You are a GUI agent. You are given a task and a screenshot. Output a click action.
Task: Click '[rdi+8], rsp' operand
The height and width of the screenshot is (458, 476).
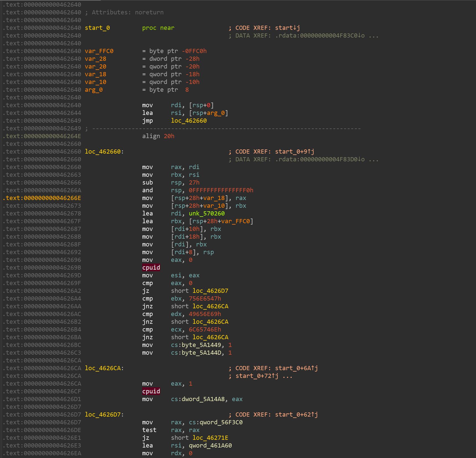pos(192,252)
